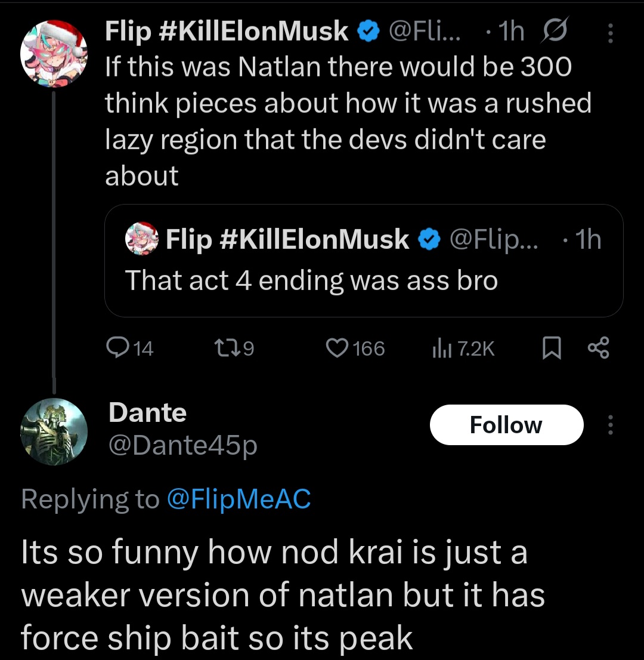Tap the Dante display name
644x660 pixels.
tap(147, 412)
